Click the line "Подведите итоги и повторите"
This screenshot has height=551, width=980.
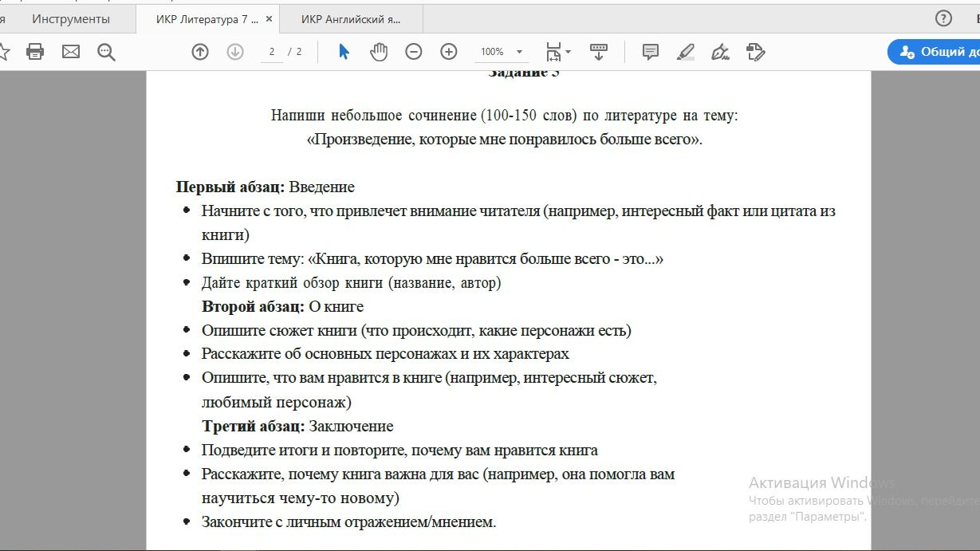tap(399, 451)
